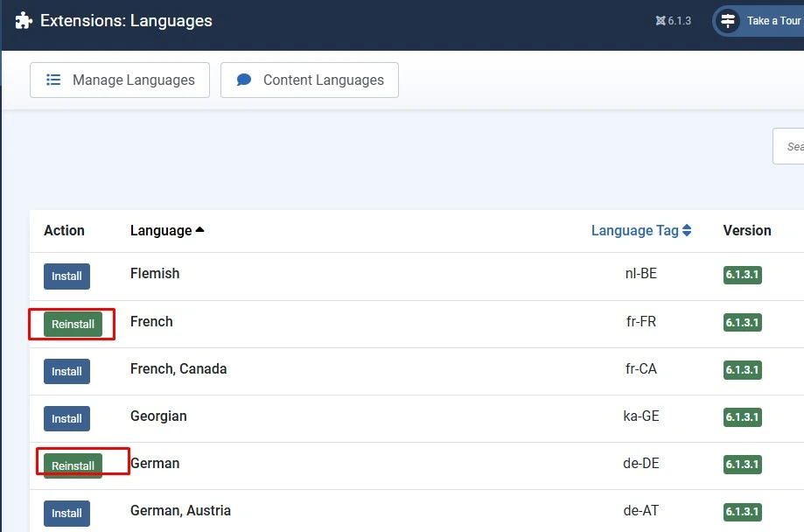Click the French, Canada version badge
The image size is (804, 532).
743,370
